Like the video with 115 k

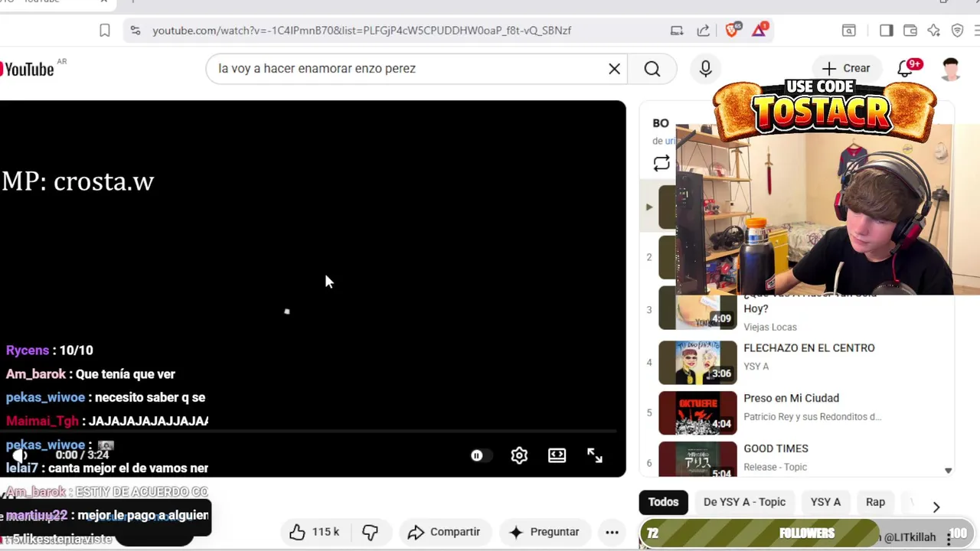point(314,532)
